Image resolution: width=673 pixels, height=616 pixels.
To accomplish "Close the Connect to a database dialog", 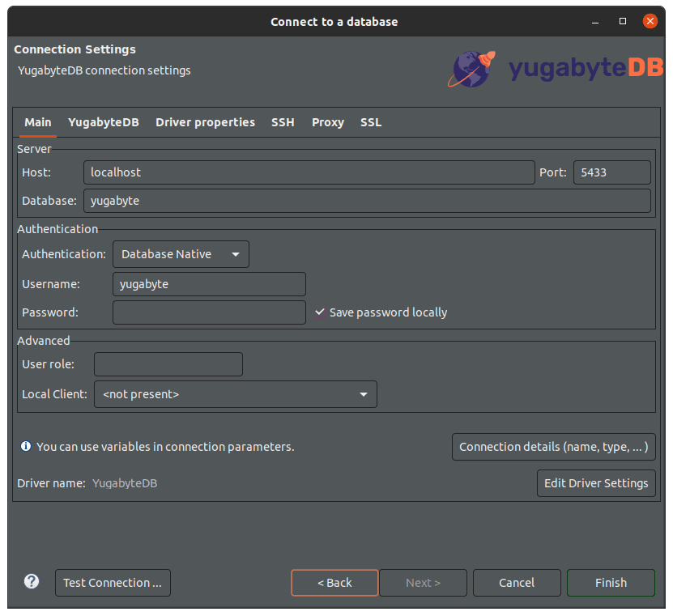I will 650,21.
